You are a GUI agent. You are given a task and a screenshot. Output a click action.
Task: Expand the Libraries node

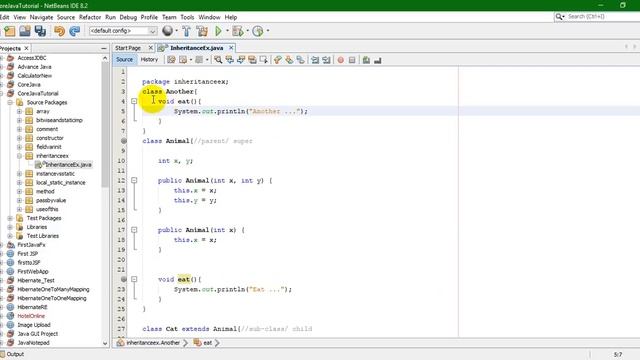[10, 227]
